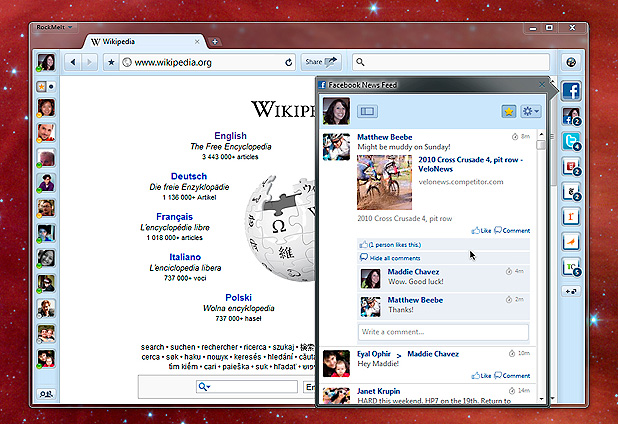The width and height of the screenshot is (618, 424).
Task: Open the Facebook app in right edge
Action: click(572, 91)
